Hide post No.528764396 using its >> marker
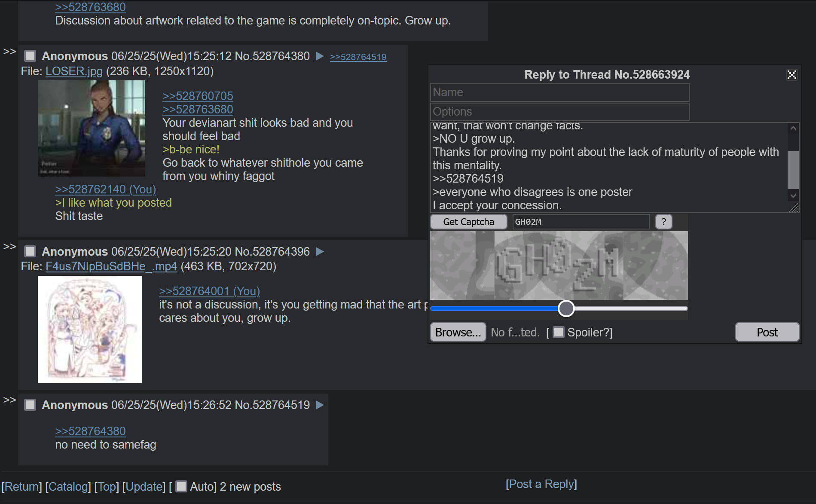Image resolution: width=816 pixels, height=504 pixels. 9,247
